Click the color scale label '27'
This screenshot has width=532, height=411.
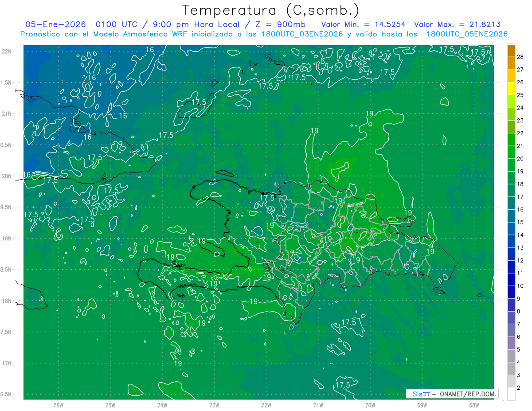(520, 70)
